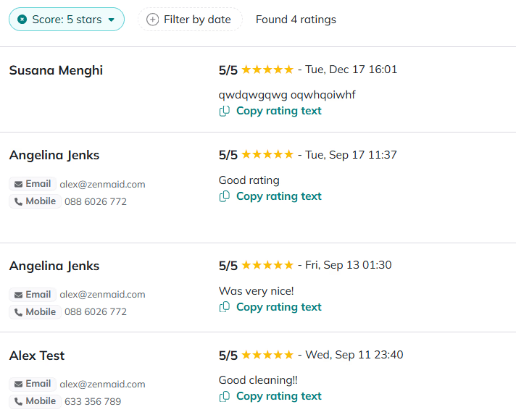Open the Filter by date button

190,20
